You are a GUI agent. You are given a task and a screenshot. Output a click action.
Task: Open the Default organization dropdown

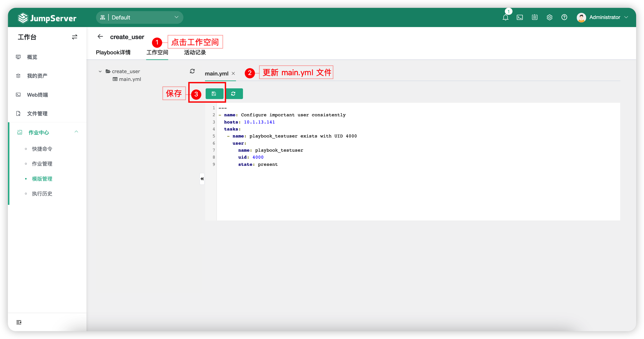tap(139, 17)
